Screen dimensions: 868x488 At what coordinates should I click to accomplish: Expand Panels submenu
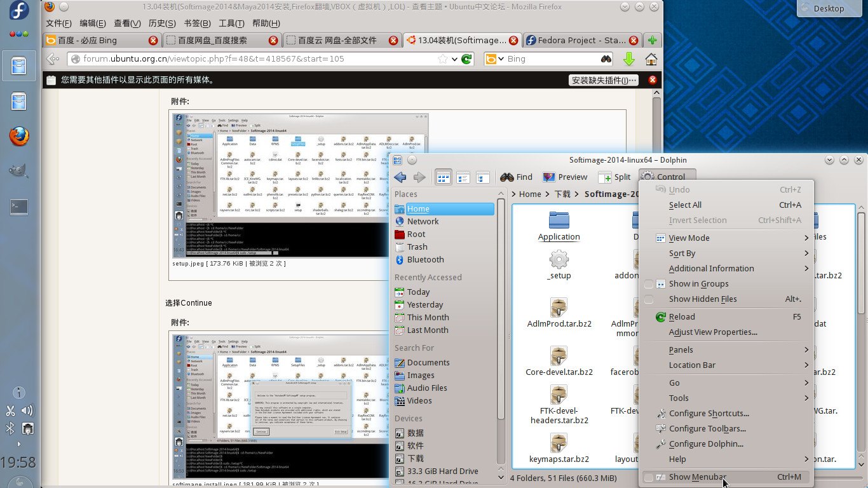727,349
